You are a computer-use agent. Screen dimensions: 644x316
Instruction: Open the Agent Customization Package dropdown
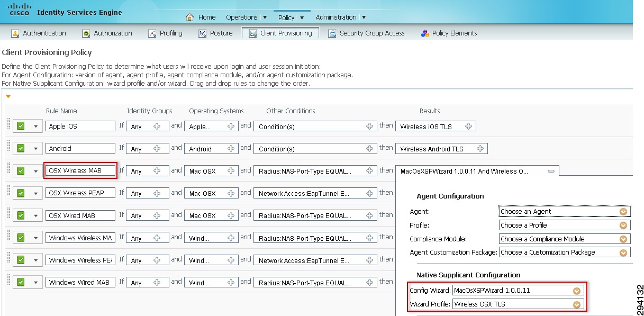(x=565, y=252)
